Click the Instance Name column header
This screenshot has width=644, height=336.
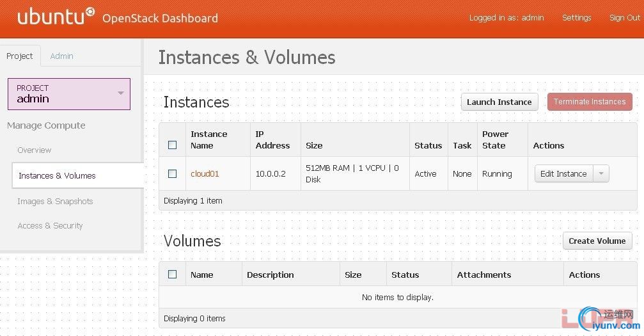pyautogui.click(x=208, y=140)
